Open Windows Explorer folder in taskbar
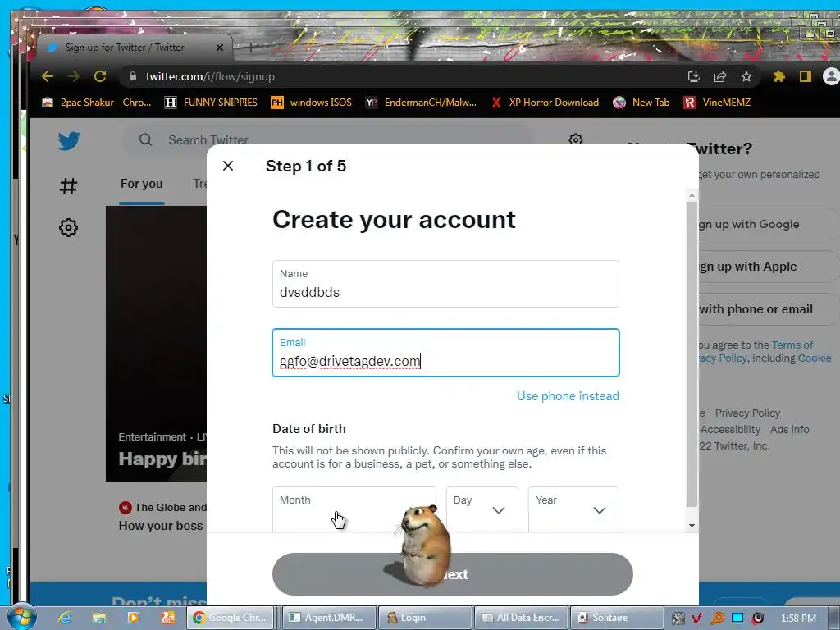 pos(99,618)
